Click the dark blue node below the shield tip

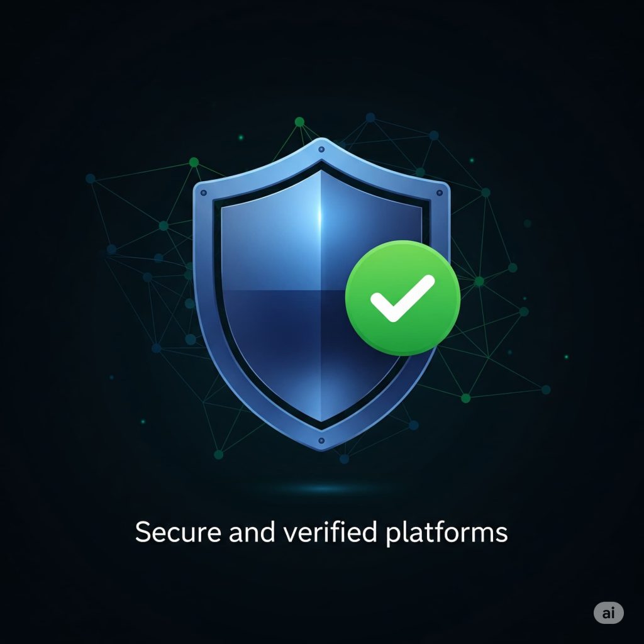tap(345, 458)
